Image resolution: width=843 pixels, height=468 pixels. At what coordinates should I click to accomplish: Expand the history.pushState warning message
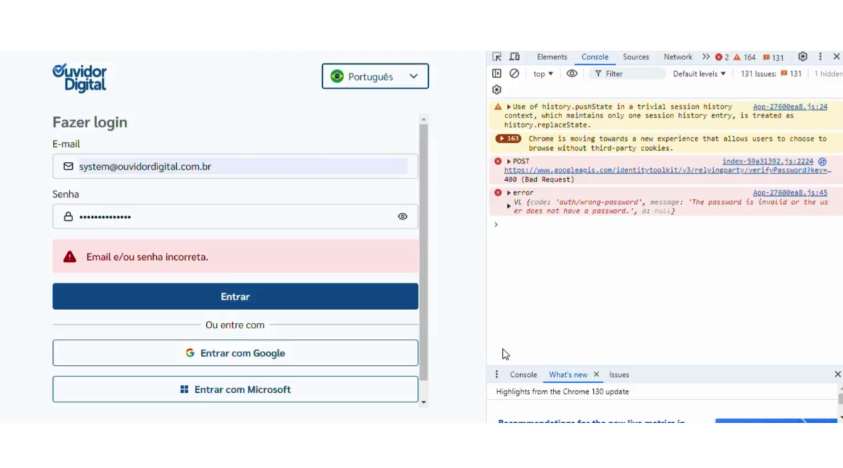(x=509, y=107)
